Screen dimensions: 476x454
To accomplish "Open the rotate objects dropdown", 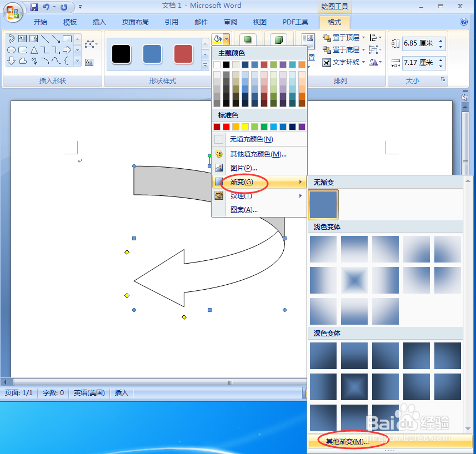I will pyautogui.click(x=375, y=62).
